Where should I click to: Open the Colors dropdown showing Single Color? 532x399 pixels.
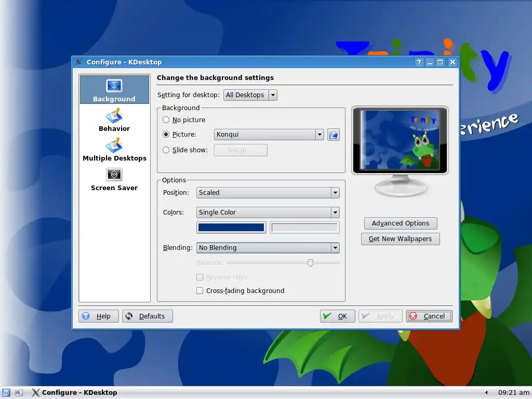[x=268, y=212]
